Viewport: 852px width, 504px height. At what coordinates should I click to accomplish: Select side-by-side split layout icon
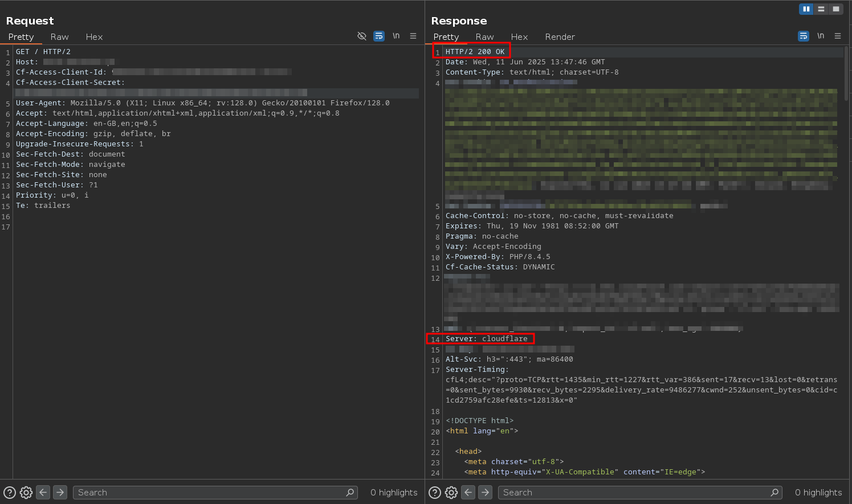(x=806, y=9)
